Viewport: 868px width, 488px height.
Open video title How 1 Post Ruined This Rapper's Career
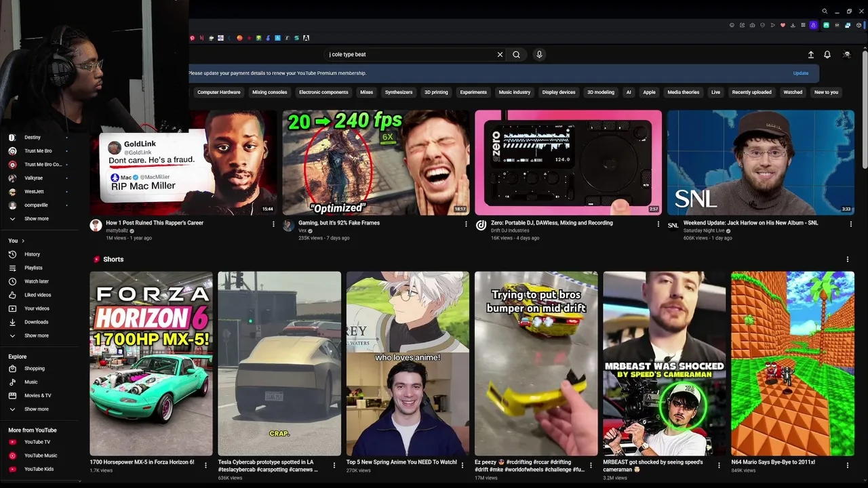point(155,223)
